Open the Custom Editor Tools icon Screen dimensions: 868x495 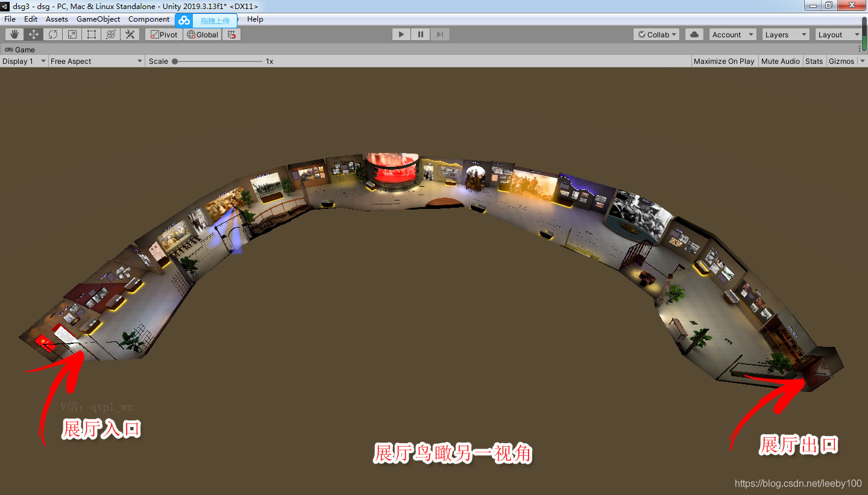(130, 34)
